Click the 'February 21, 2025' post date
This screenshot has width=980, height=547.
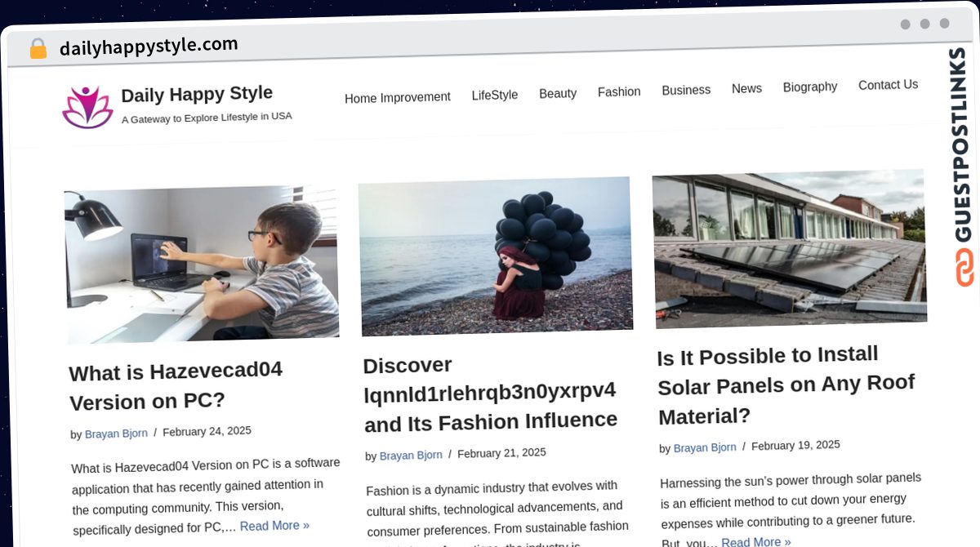click(501, 453)
